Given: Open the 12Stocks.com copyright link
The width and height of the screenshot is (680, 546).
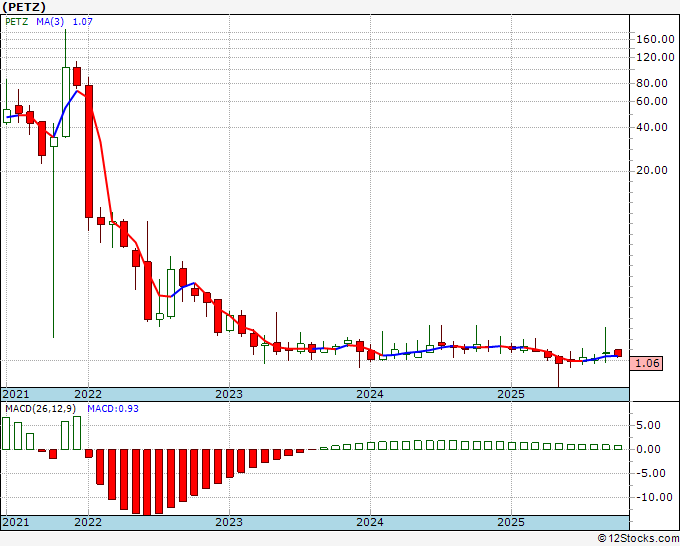Looking at the screenshot, I should (x=638, y=539).
